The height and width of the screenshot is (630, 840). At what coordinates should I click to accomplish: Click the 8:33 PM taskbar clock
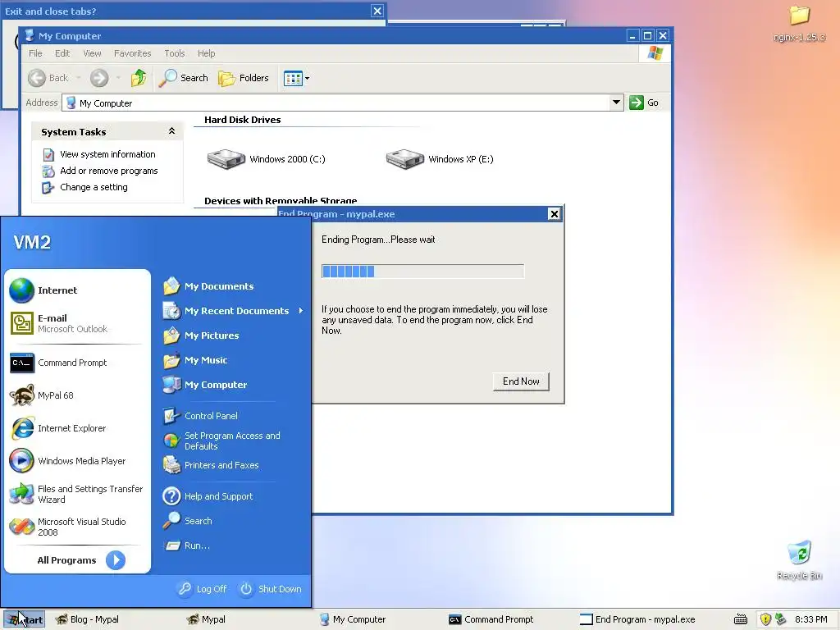810,619
